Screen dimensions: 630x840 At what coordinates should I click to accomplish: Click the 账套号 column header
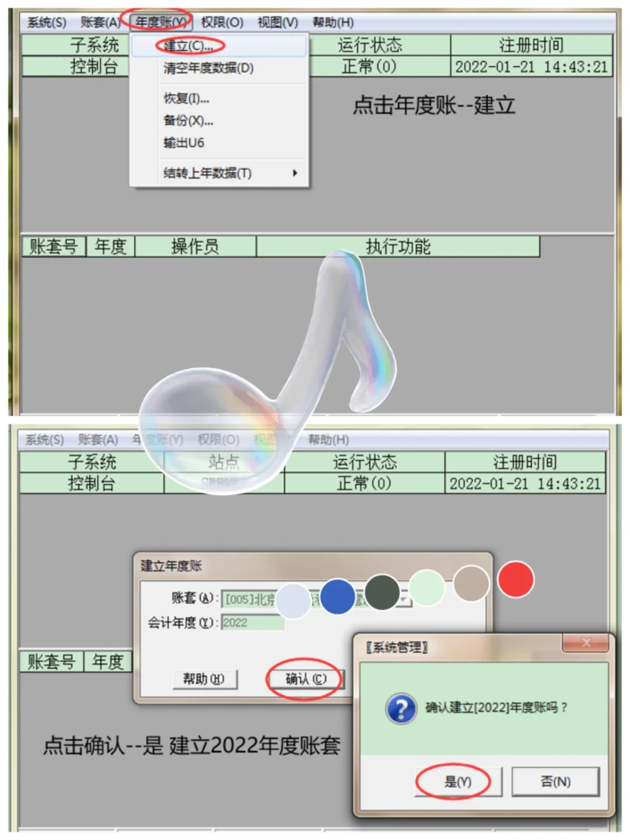point(52,246)
